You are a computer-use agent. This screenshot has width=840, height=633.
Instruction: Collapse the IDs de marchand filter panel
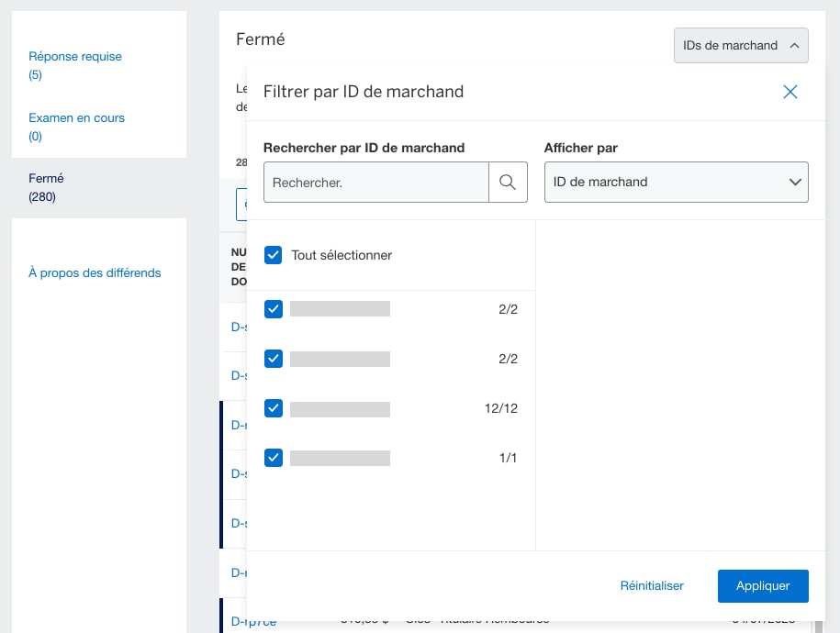(x=741, y=45)
